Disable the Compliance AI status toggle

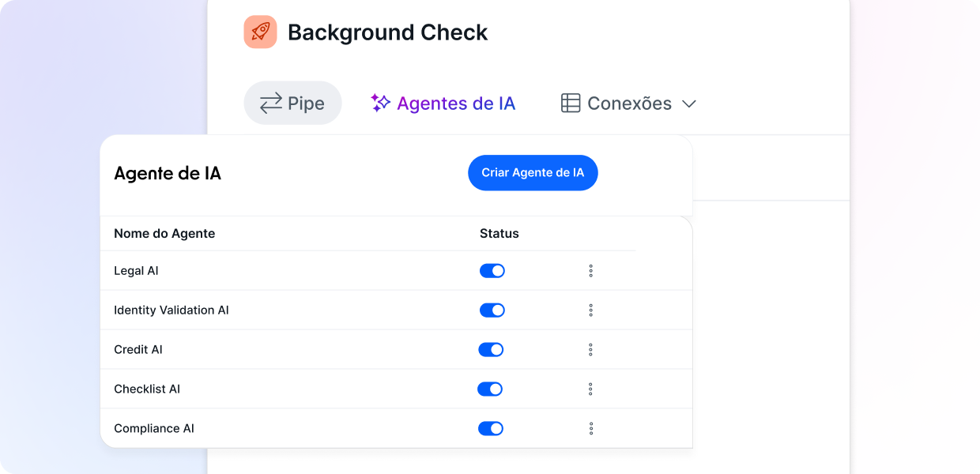click(491, 428)
